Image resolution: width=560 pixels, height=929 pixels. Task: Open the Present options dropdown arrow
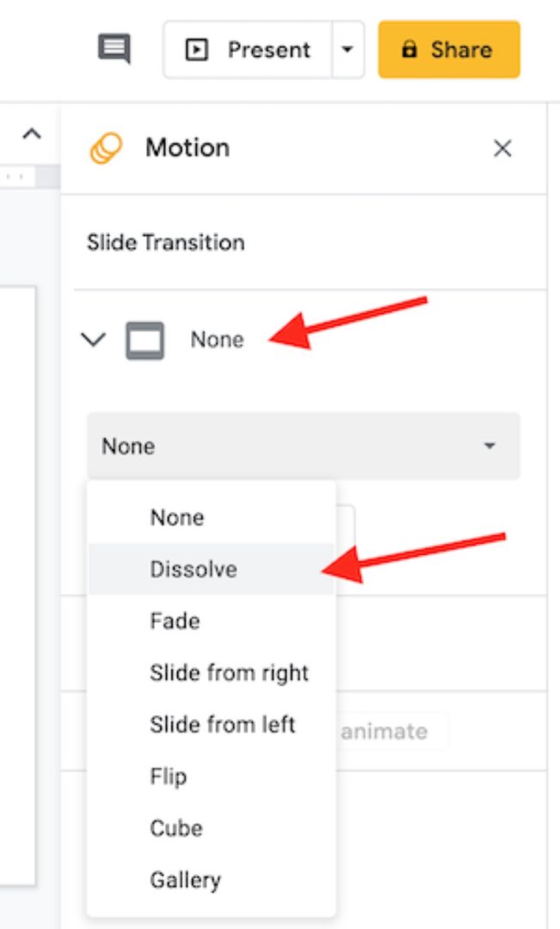point(347,49)
